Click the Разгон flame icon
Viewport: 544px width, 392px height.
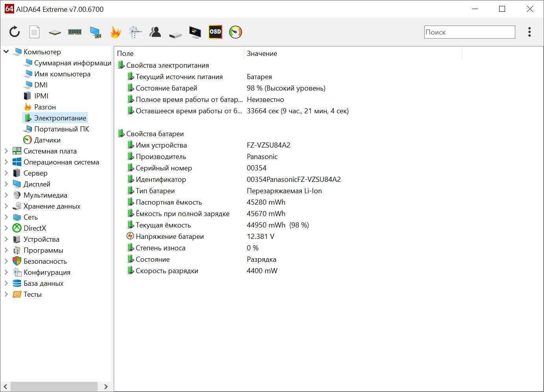point(28,107)
